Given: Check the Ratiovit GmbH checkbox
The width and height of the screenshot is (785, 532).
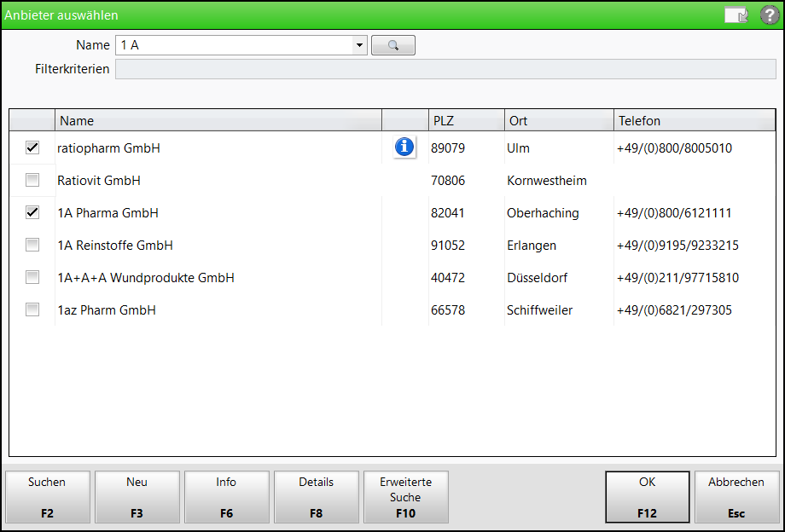Looking at the screenshot, I should [32, 180].
